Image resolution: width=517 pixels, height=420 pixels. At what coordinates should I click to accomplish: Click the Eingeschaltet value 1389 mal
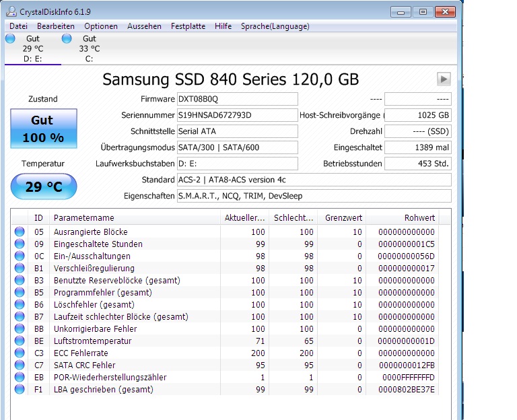coord(418,147)
